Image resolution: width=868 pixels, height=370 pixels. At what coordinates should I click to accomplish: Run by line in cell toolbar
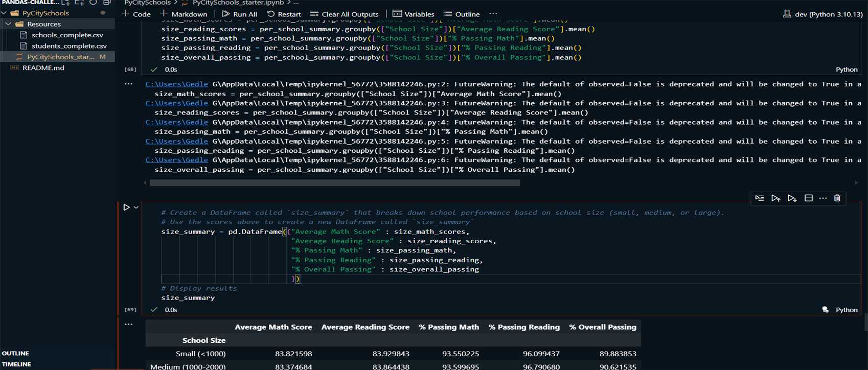760,198
